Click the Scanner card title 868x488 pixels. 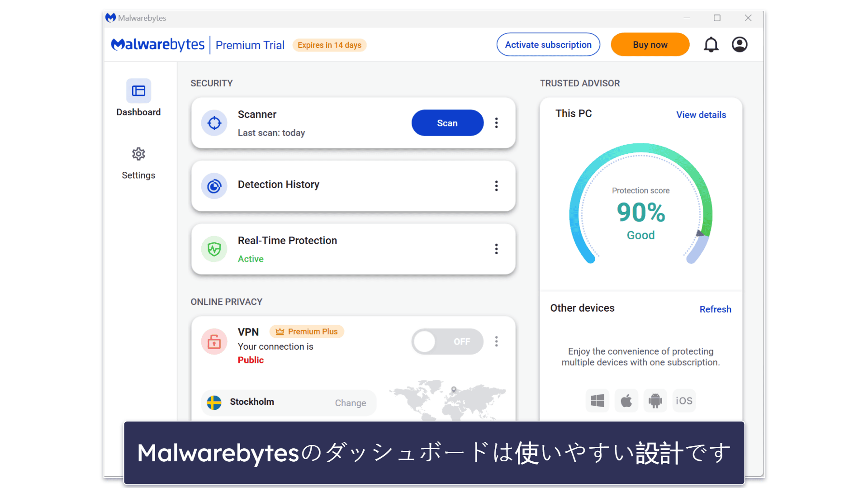(x=257, y=114)
